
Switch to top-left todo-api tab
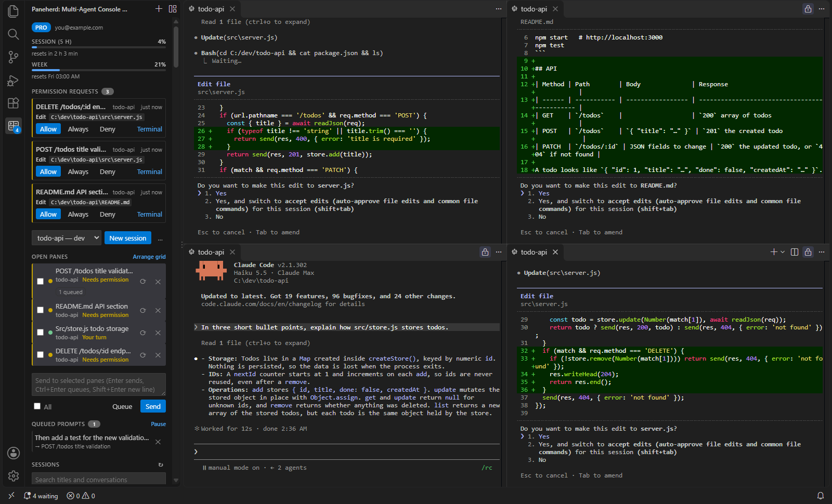click(x=211, y=9)
